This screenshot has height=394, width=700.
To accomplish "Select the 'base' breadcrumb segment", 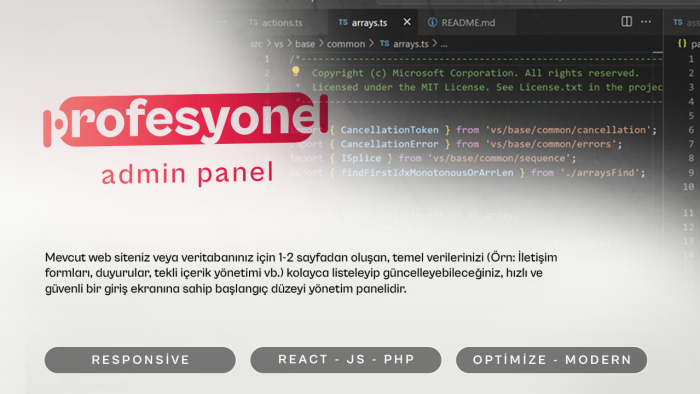I will point(305,44).
